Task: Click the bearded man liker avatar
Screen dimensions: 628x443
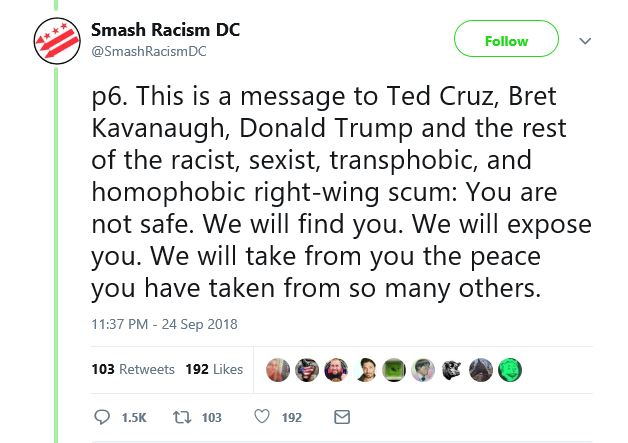Action: pyautogui.click(x=336, y=370)
